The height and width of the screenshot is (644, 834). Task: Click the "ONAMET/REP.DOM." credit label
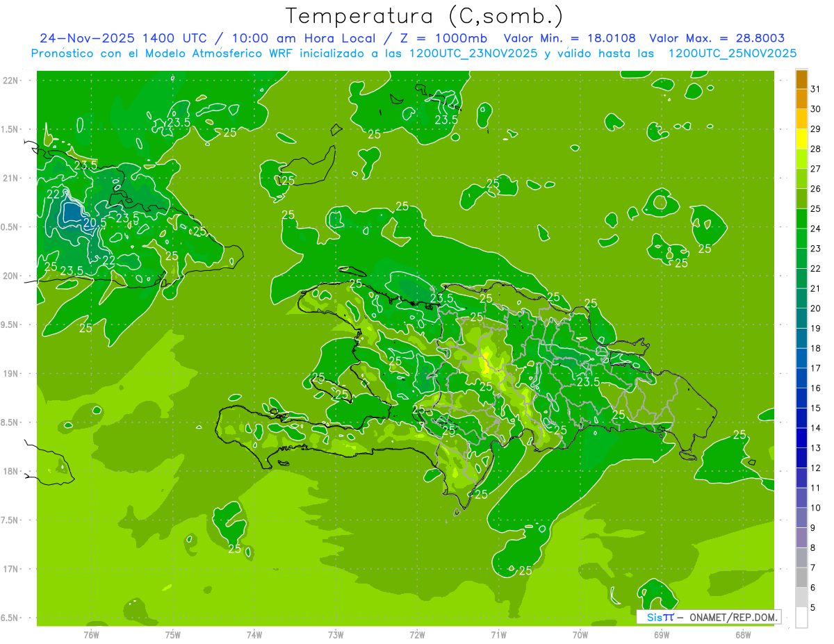click(733, 617)
